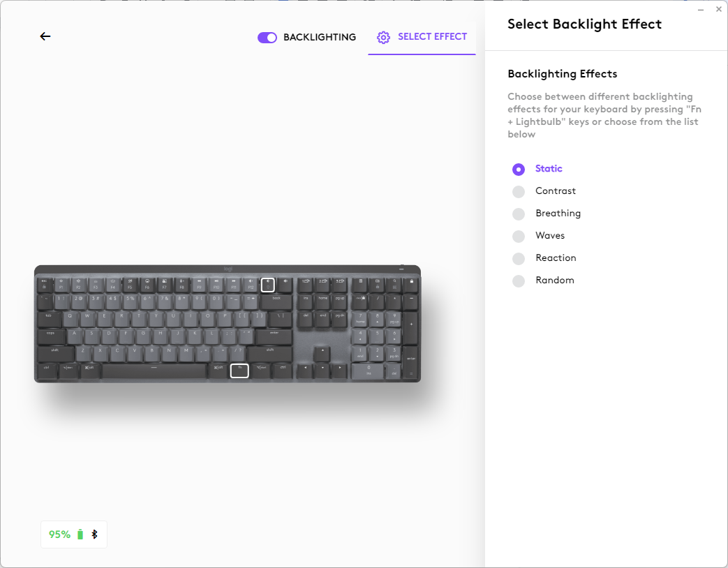Open the SELECT EFFECT tab
The height and width of the screenshot is (568, 728).
click(x=432, y=37)
